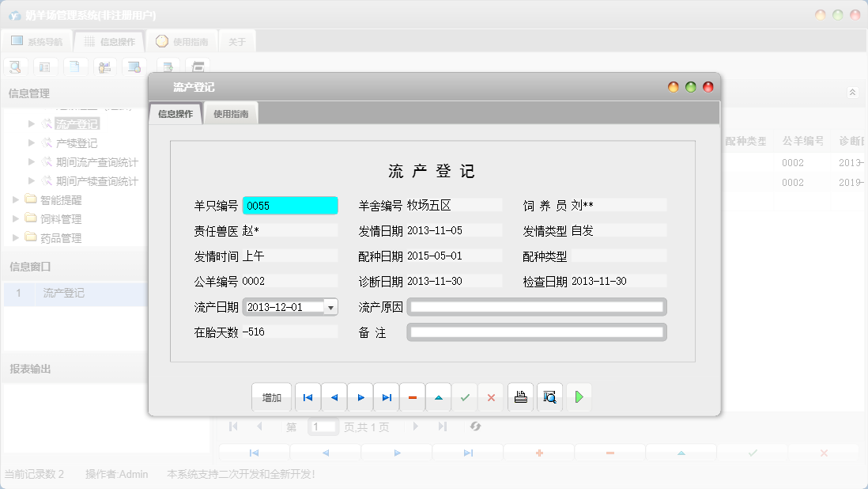
Task: Collapse panel with double-chevron icon at right
Action: 852,93
